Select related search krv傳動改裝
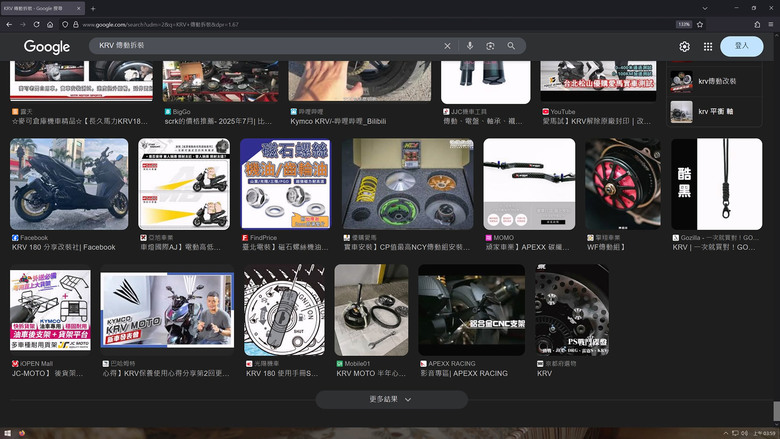This screenshot has width=780, height=439. pos(715,81)
